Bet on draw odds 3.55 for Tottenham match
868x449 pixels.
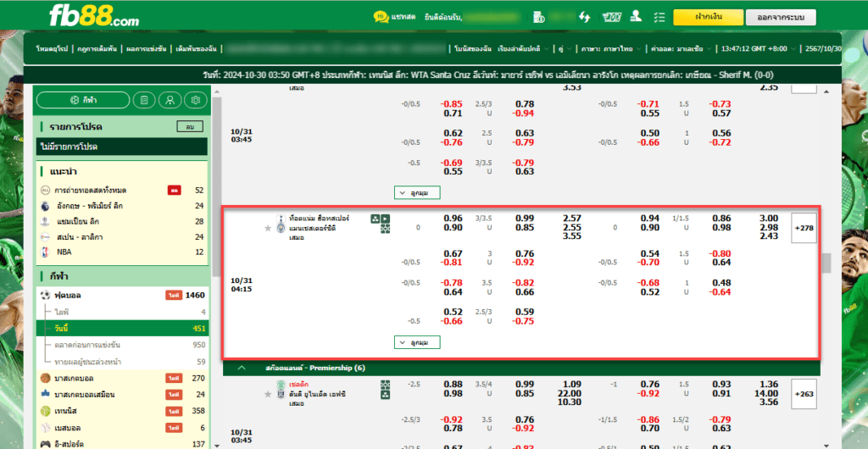click(571, 236)
